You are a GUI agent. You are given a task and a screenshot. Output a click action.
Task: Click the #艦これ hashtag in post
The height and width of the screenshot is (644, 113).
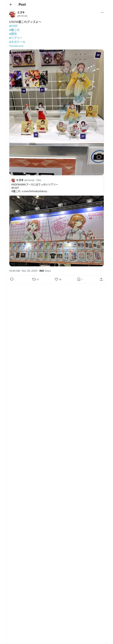tap(14, 30)
